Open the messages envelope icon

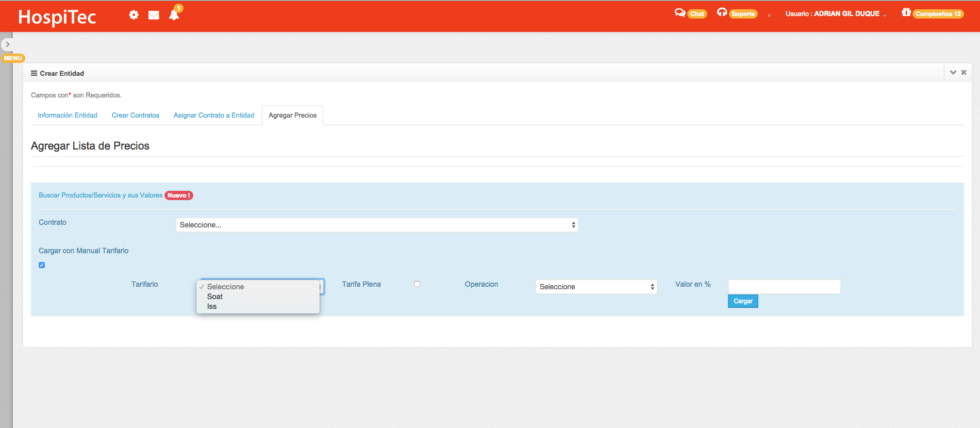click(154, 15)
